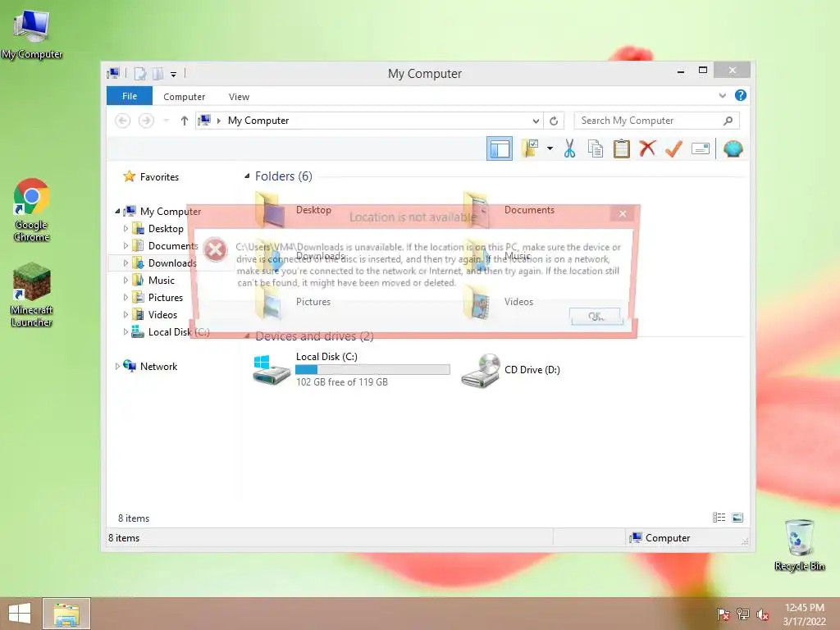Image resolution: width=840 pixels, height=630 pixels.
Task: Click Action Center flag tray icon
Action: [723, 614]
